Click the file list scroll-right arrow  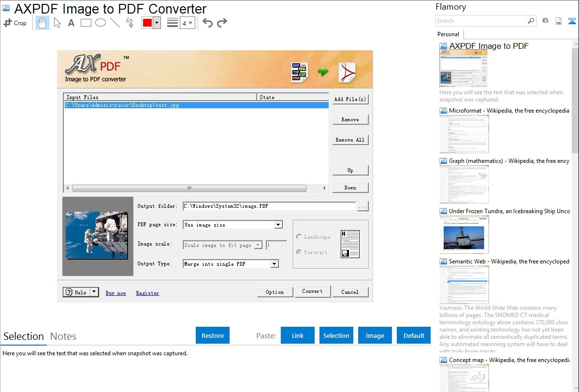pyautogui.click(x=324, y=188)
